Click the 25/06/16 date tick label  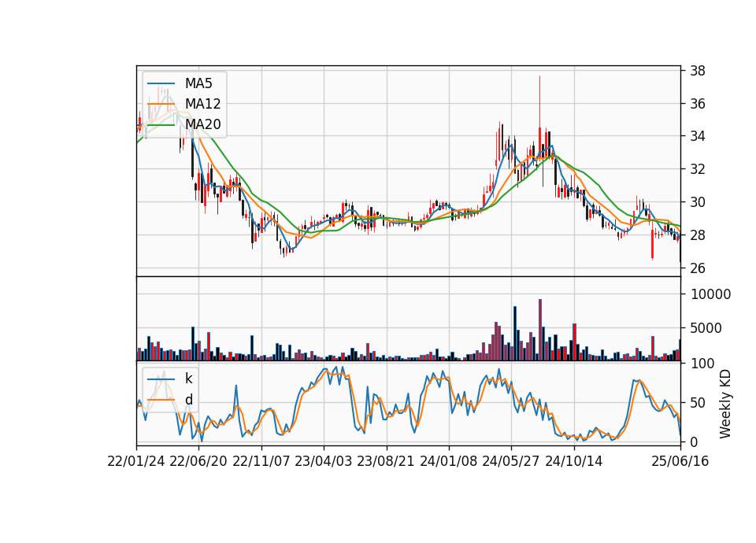[680, 461]
